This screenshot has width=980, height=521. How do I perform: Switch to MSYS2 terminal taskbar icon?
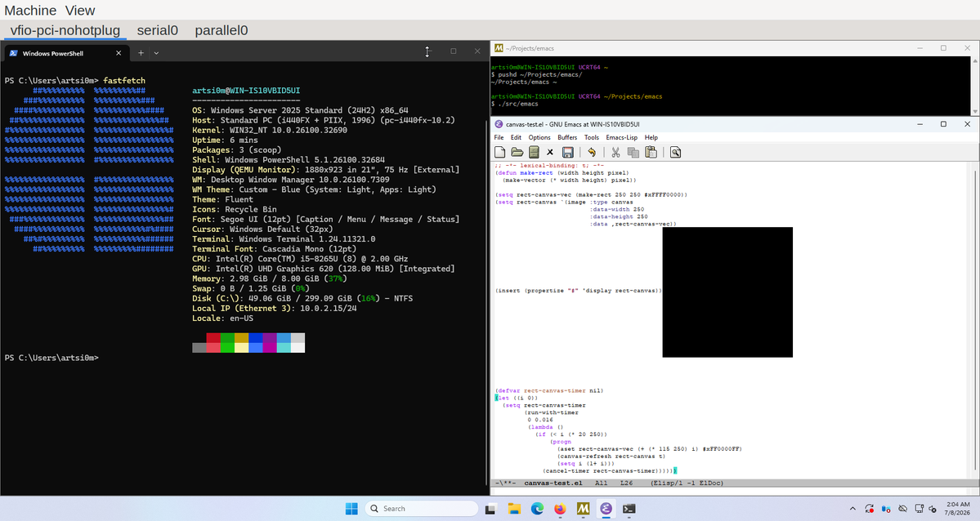pyautogui.click(x=583, y=509)
